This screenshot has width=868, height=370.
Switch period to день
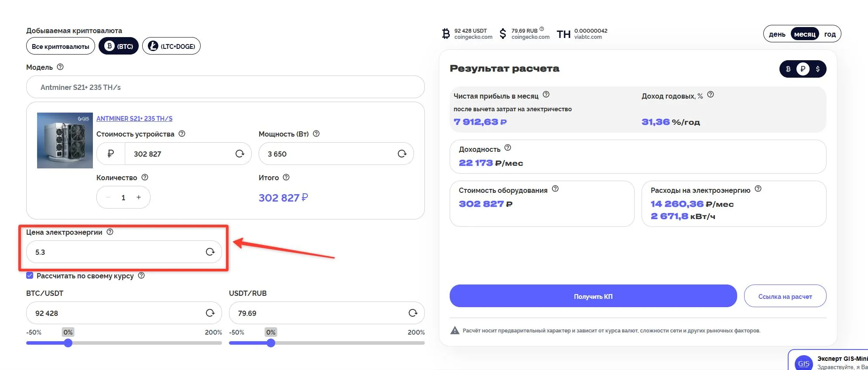pos(777,34)
